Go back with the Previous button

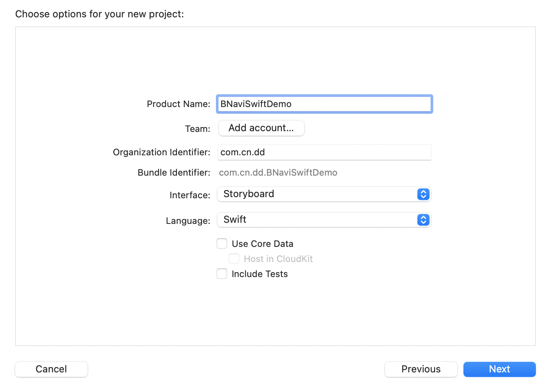(421, 369)
